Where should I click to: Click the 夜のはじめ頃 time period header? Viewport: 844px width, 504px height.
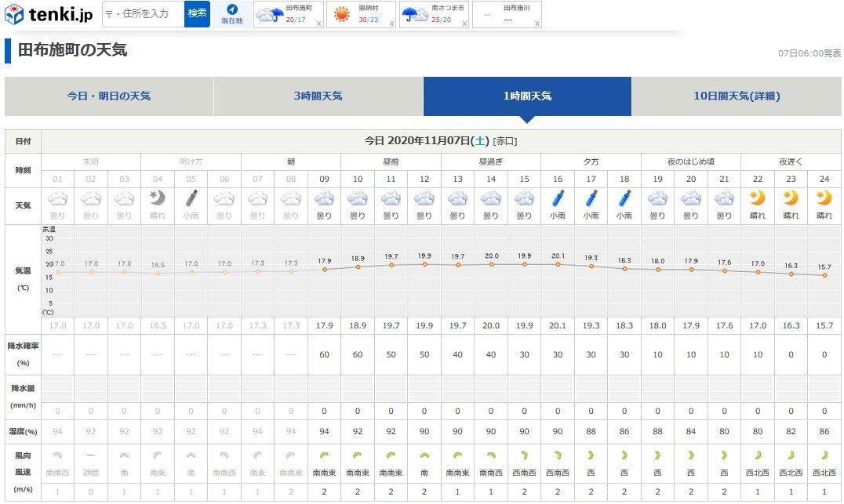[x=691, y=162]
